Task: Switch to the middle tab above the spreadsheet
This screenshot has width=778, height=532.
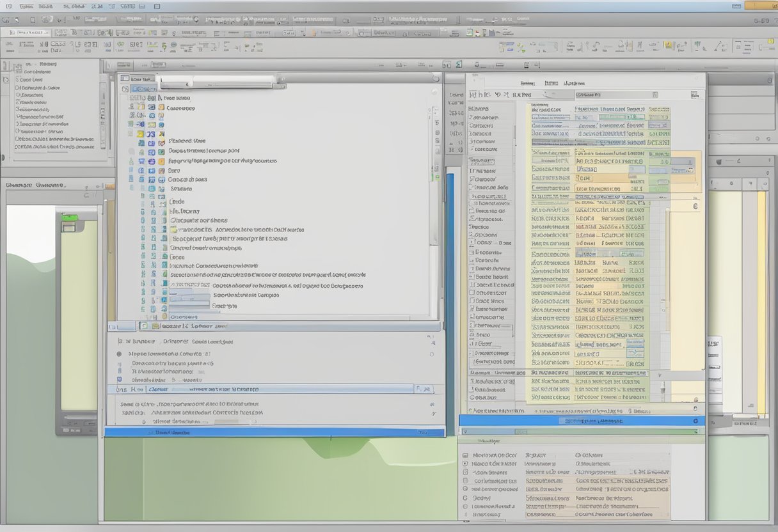Action: click(551, 83)
